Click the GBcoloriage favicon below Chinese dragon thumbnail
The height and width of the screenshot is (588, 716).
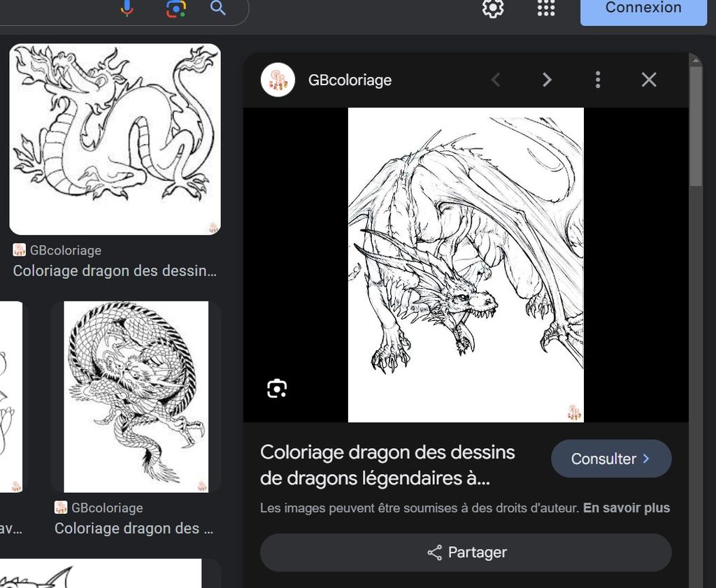click(19, 250)
